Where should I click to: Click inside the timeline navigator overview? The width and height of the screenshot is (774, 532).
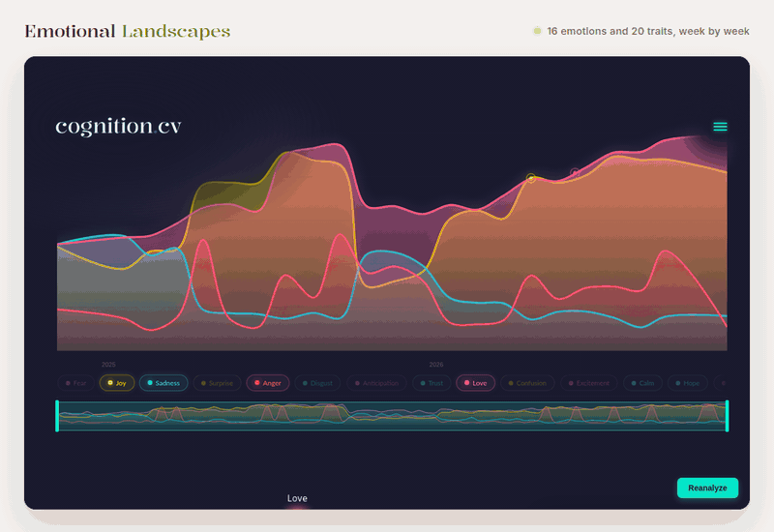392,416
